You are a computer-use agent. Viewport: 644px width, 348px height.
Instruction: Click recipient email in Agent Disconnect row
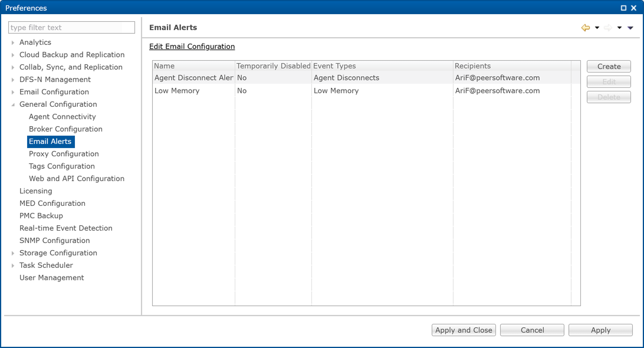pos(497,78)
